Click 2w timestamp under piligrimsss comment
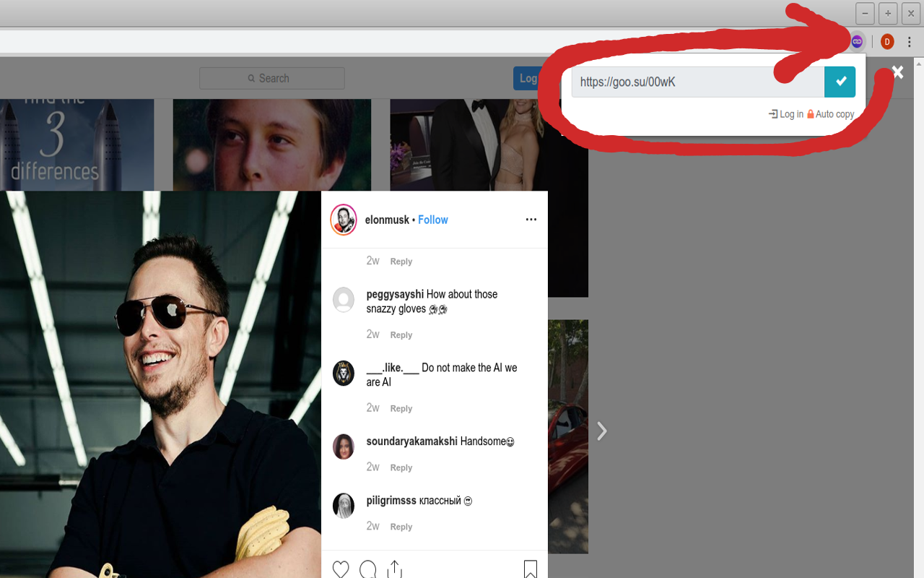The width and height of the screenshot is (924, 578). pyautogui.click(x=372, y=527)
